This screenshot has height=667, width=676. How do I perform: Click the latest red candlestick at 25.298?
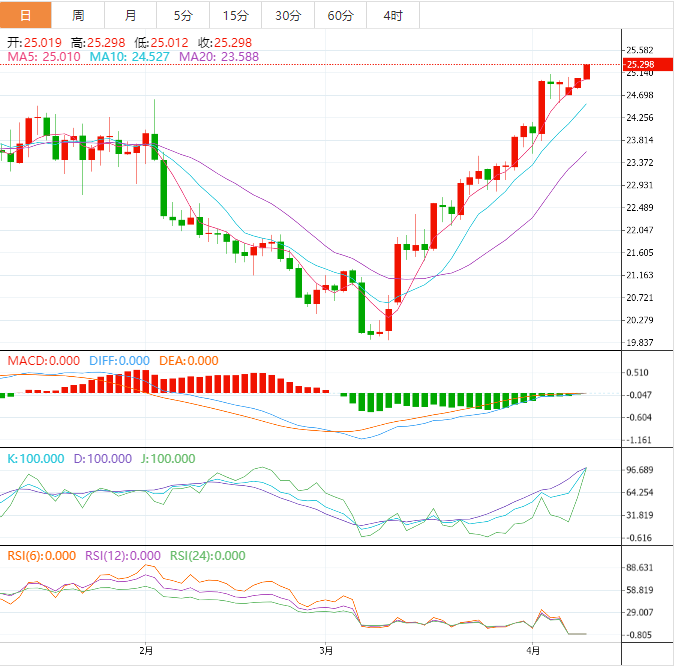click(587, 72)
